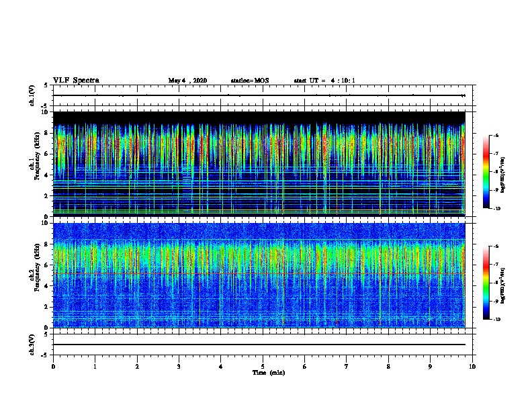Click the red horizontal line in ch.2 spectrogram
This screenshot has width=532, height=411.
(259, 273)
